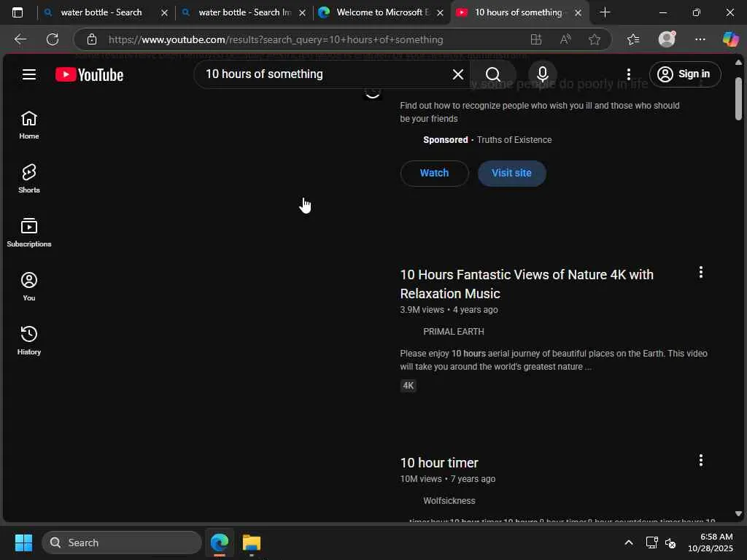Open 10 hour timer video
The image size is (747, 560).
click(x=438, y=463)
